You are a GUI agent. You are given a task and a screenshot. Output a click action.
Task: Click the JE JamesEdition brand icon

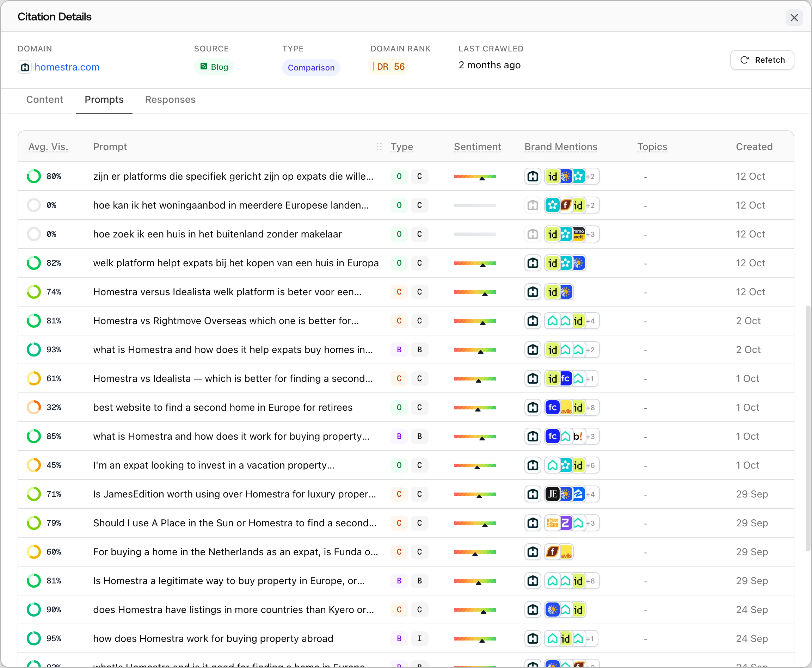tap(553, 494)
